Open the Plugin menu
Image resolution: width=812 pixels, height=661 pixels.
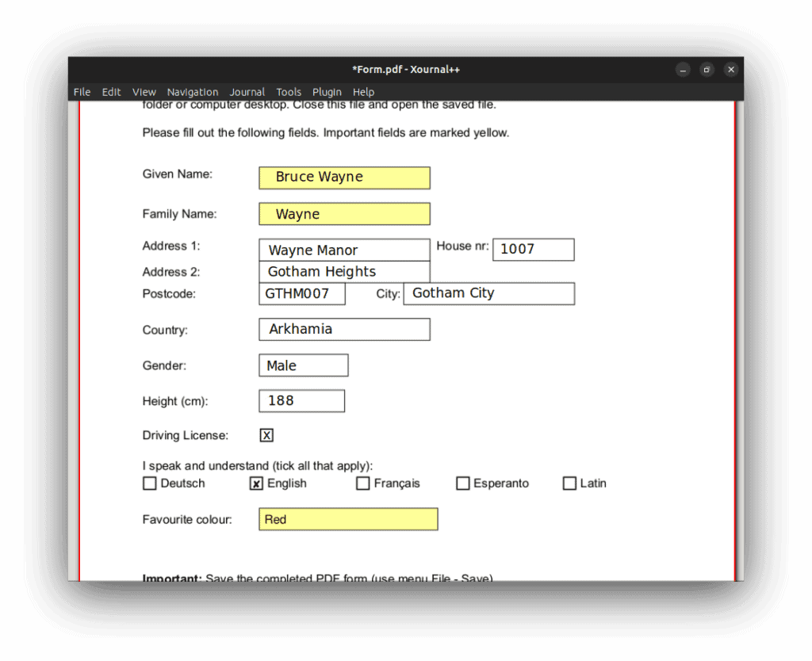click(327, 92)
